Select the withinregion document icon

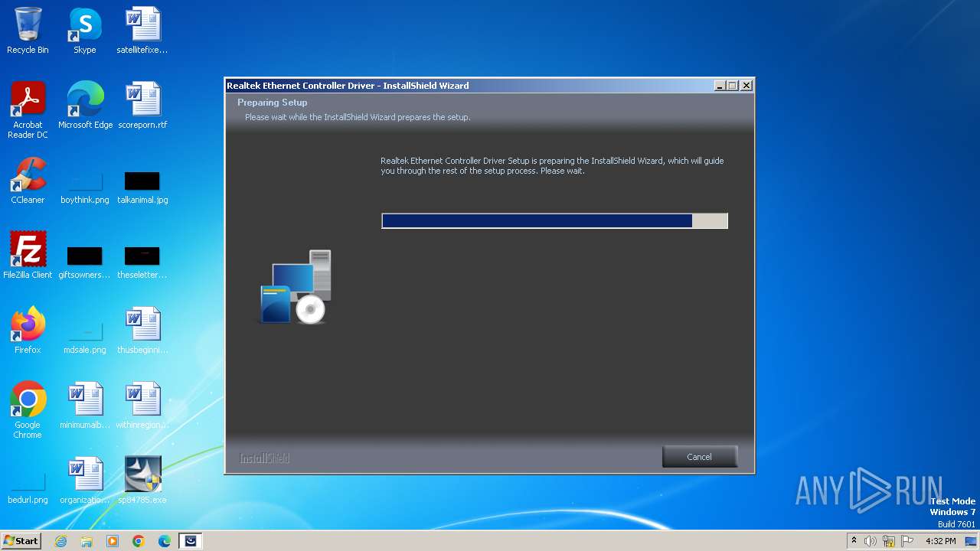(x=142, y=406)
